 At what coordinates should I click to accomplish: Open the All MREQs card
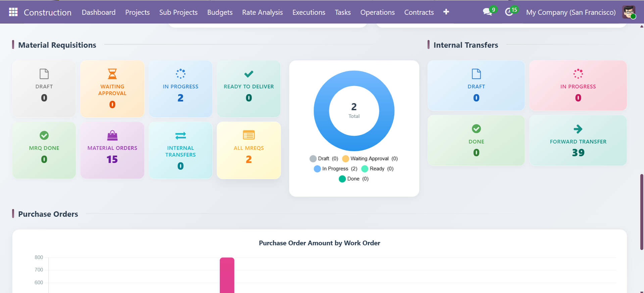[x=249, y=150]
